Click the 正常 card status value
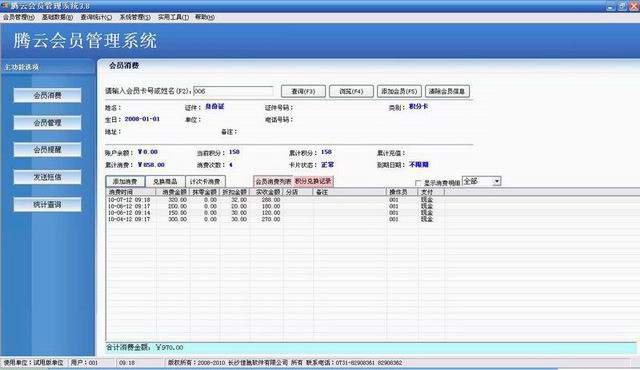640x370 pixels. coord(327,165)
